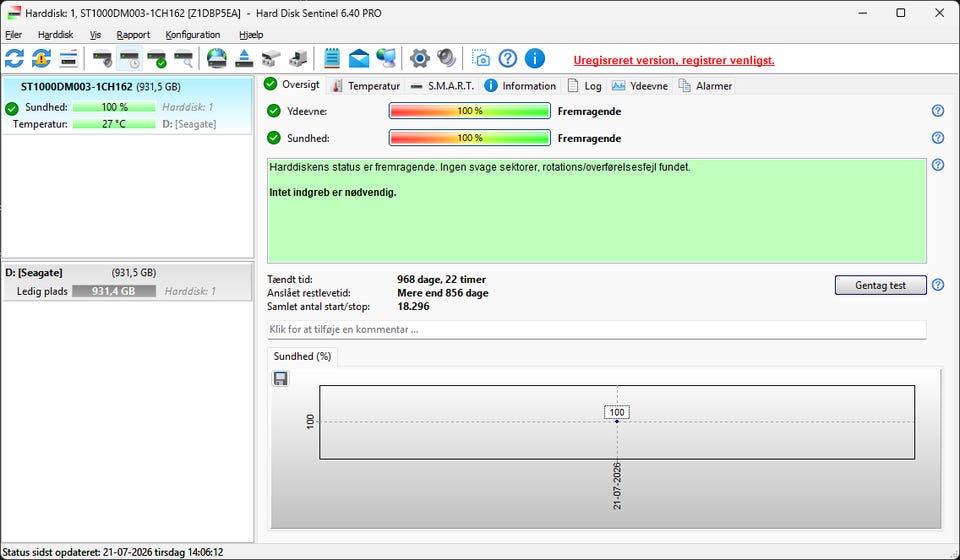Click the 18.296 start/stop count
This screenshot has height=560, width=960.
[413, 307]
